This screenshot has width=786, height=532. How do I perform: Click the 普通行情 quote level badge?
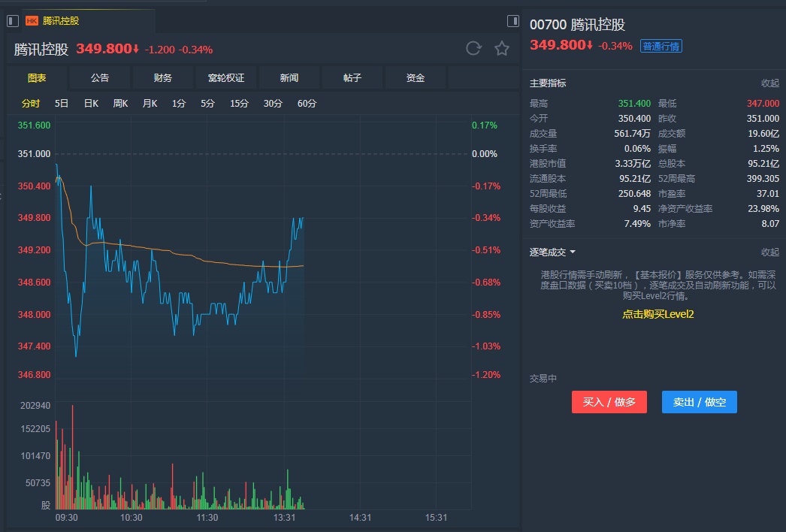[x=661, y=47]
